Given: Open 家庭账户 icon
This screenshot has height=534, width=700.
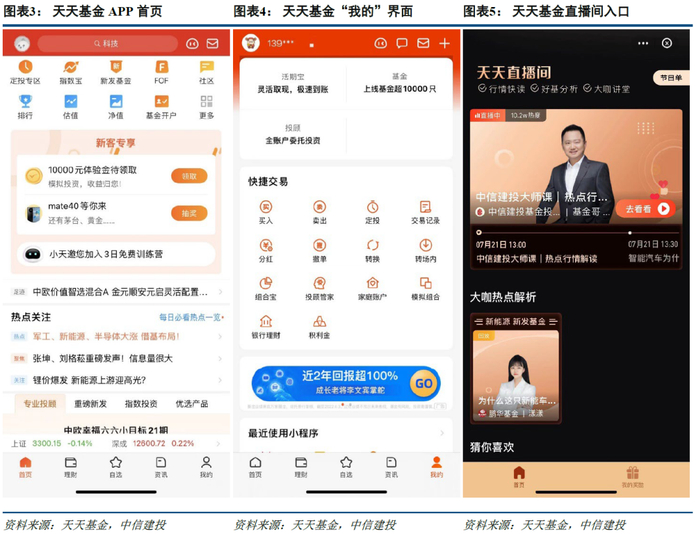Looking at the screenshot, I should (372, 283).
